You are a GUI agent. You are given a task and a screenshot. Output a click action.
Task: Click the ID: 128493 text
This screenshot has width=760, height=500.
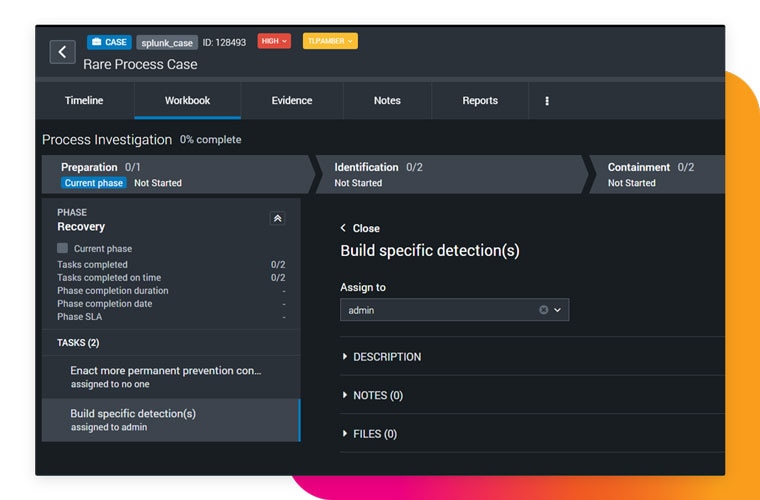click(224, 43)
